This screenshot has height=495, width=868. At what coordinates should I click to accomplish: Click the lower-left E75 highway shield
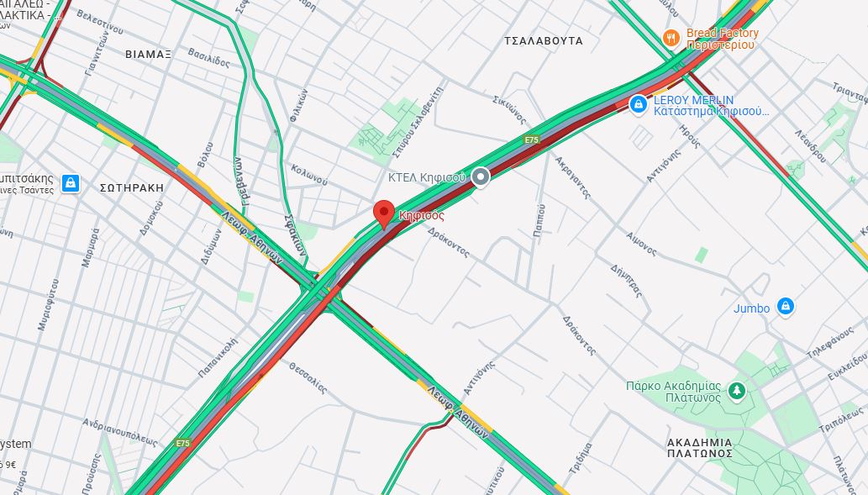tap(182, 443)
